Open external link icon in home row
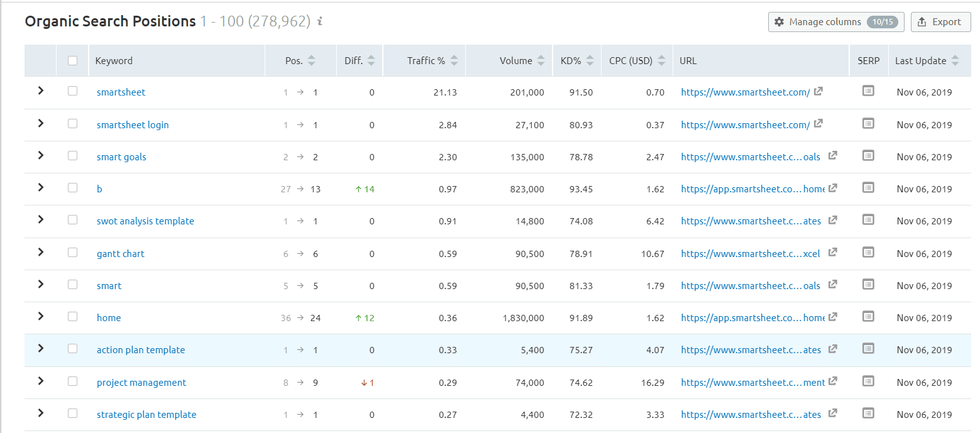The height and width of the screenshot is (433, 980). (832, 316)
